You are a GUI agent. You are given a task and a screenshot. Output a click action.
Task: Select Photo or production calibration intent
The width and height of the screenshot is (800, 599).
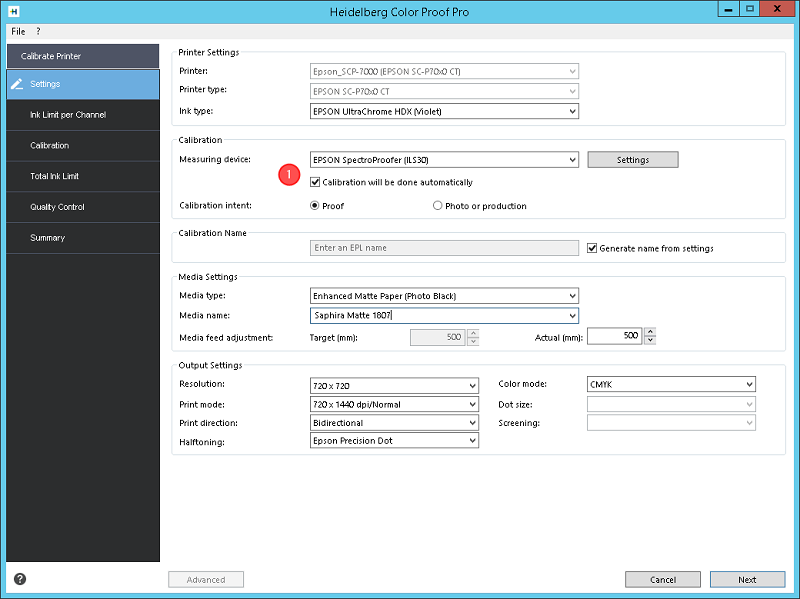(x=437, y=206)
